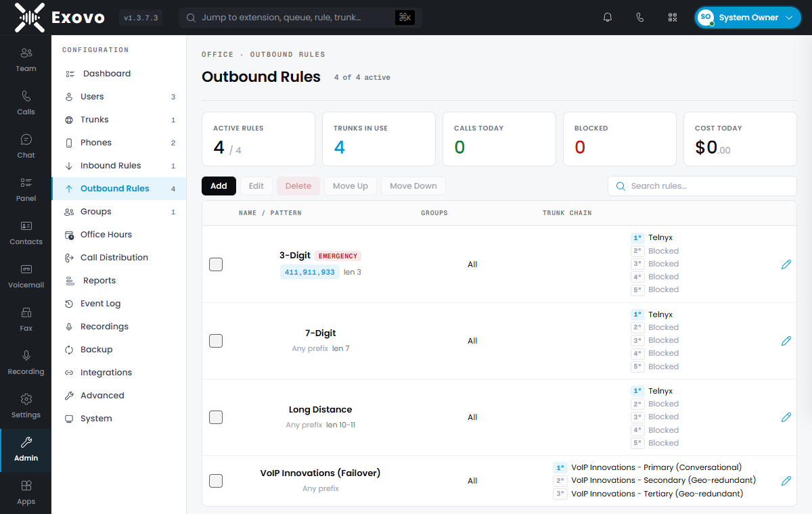The width and height of the screenshot is (812, 514).
Task: Select the 7-Digit rule checkbox
Action: click(x=216, y=341)
